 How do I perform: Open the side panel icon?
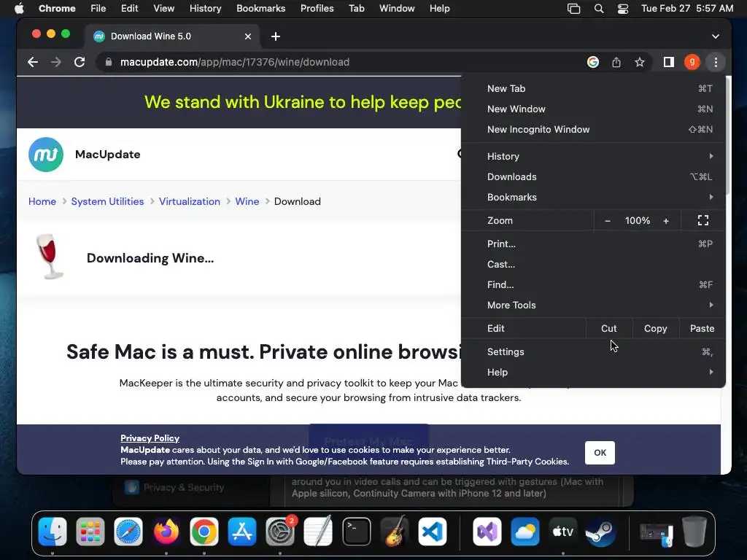pyautogui.click(x=668, y=62)
